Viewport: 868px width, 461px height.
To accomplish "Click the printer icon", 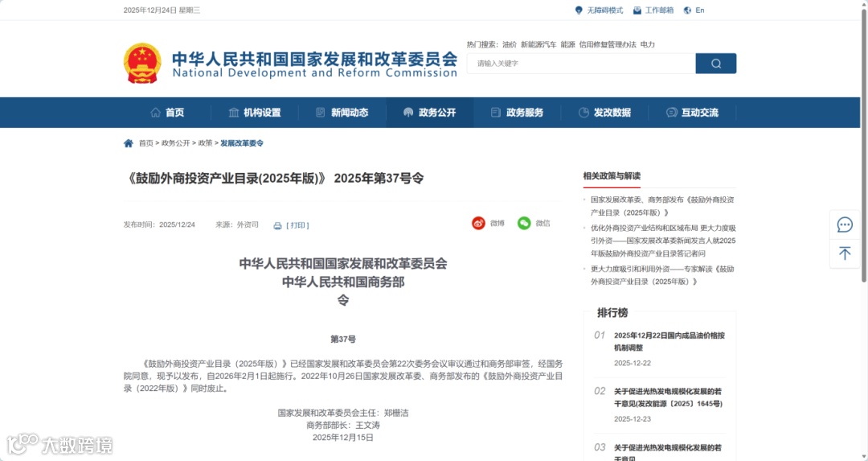I will (277, 225).
